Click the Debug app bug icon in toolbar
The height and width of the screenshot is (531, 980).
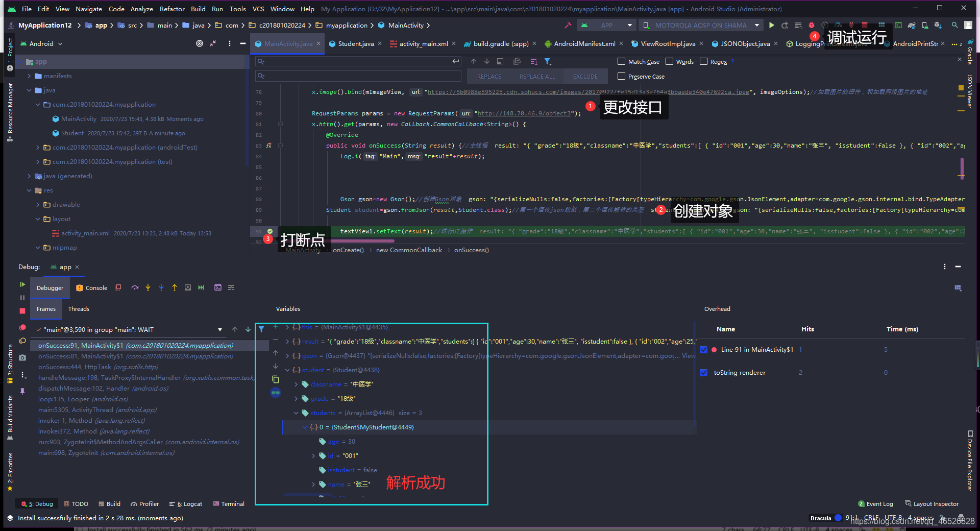click(x=812, y=25)
